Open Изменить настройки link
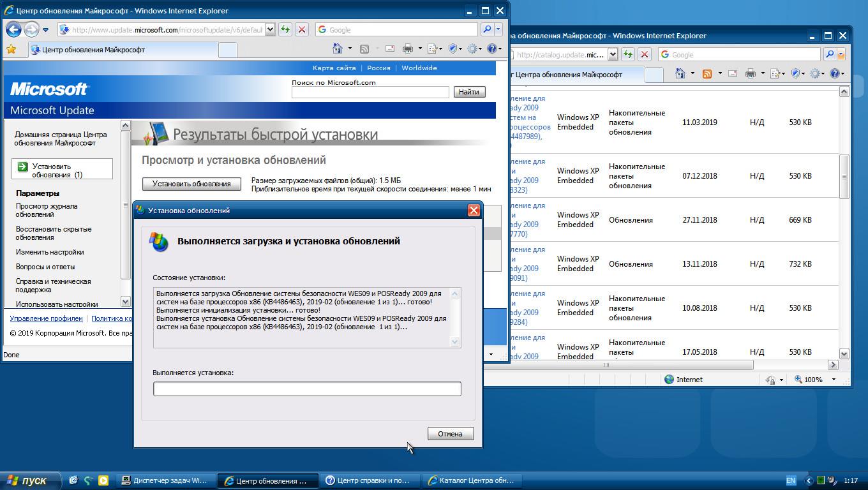Viewport: 868px width, 490px height. pos(50,252)
